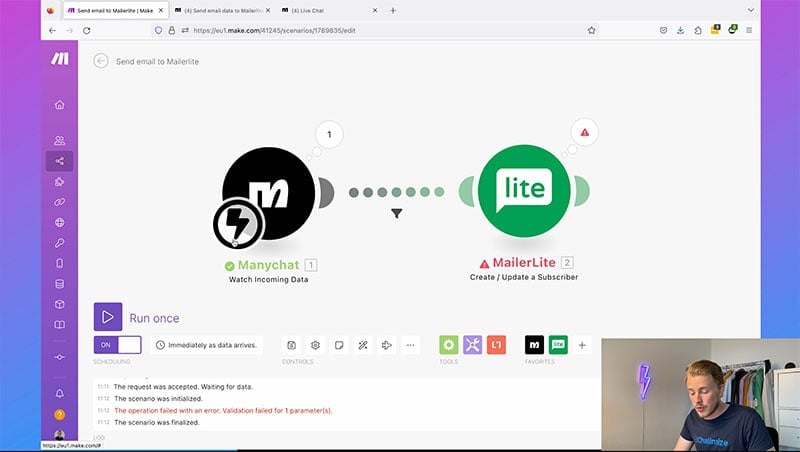
Task: Open the more controls ellipsis
Action: click(410, 345)
